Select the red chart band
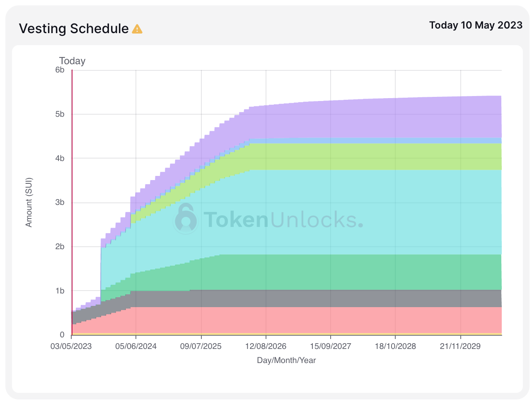 coord(373,320)
